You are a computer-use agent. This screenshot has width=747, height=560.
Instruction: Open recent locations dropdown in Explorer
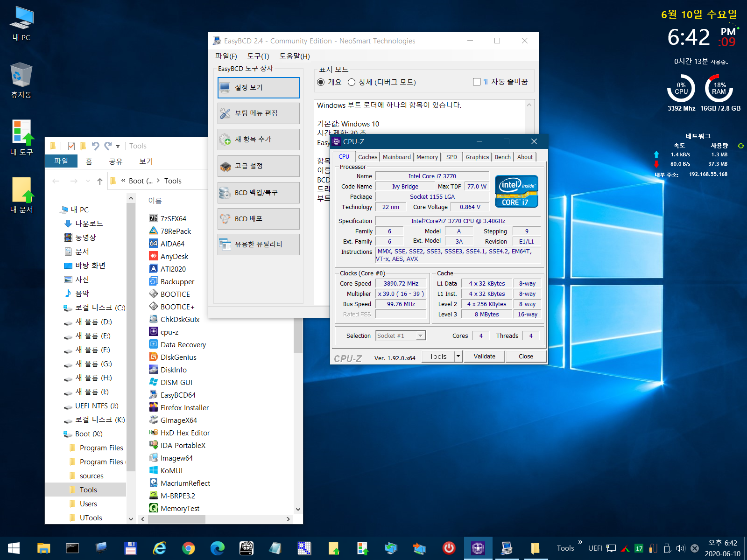click(88, 181)
